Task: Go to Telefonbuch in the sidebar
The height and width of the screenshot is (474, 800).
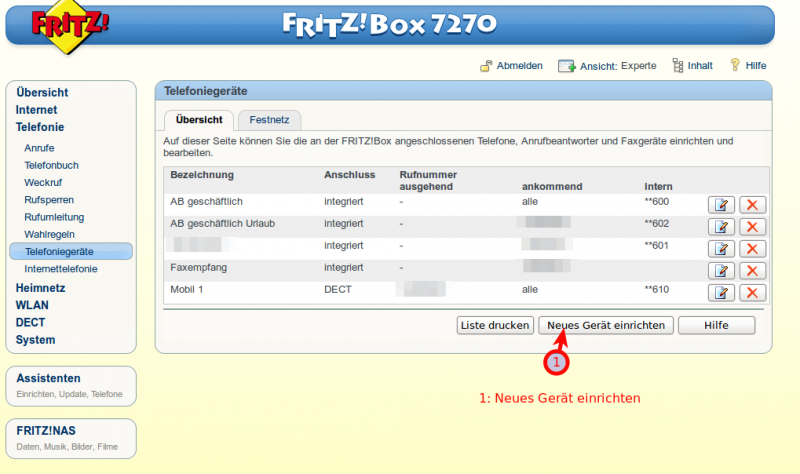Action: (52, 165)
